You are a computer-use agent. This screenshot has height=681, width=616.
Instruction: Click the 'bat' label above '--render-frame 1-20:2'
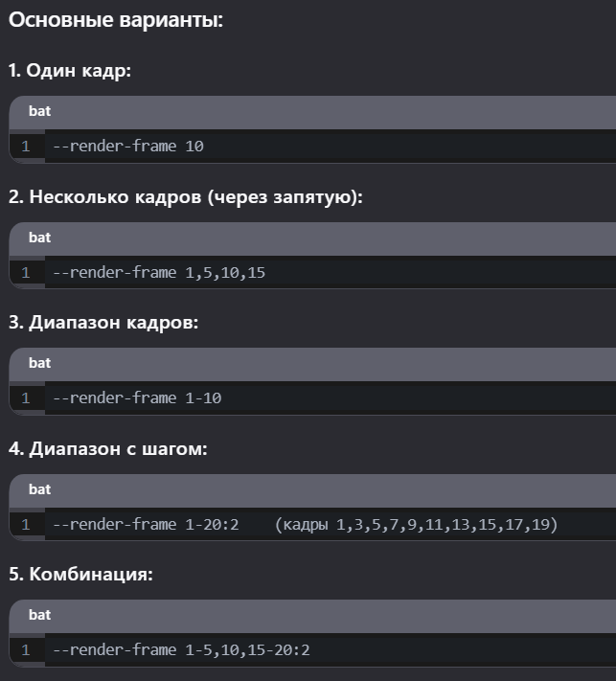click(39, 489)
